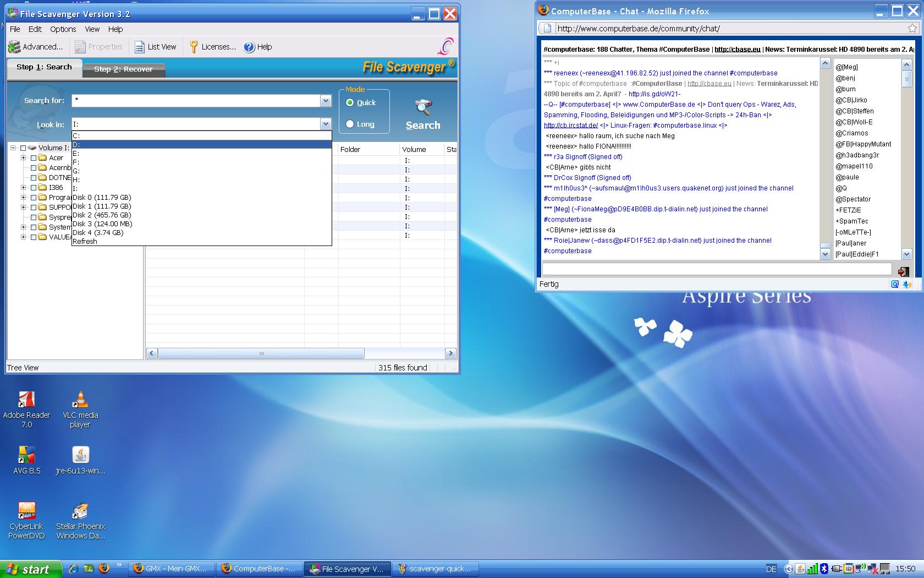Screen dimensions: 924x578
Task: Choose Disk 2 (465.76 GB) from the list
Action: [201, 215]
